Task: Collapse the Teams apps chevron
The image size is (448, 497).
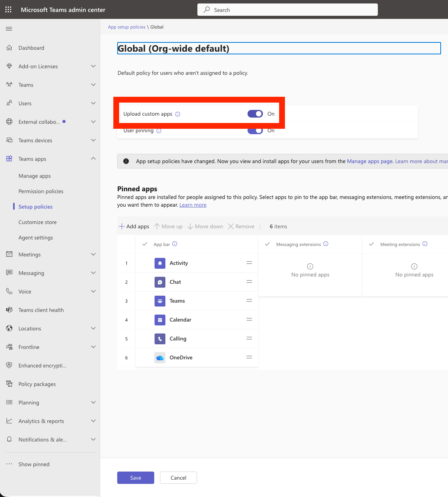Action: point(93,159)
